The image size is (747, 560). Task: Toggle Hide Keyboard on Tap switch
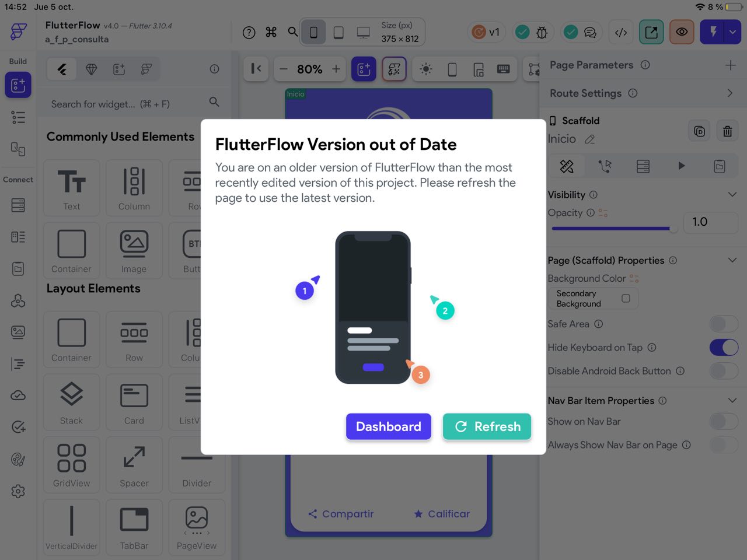[x=724, y=348]
